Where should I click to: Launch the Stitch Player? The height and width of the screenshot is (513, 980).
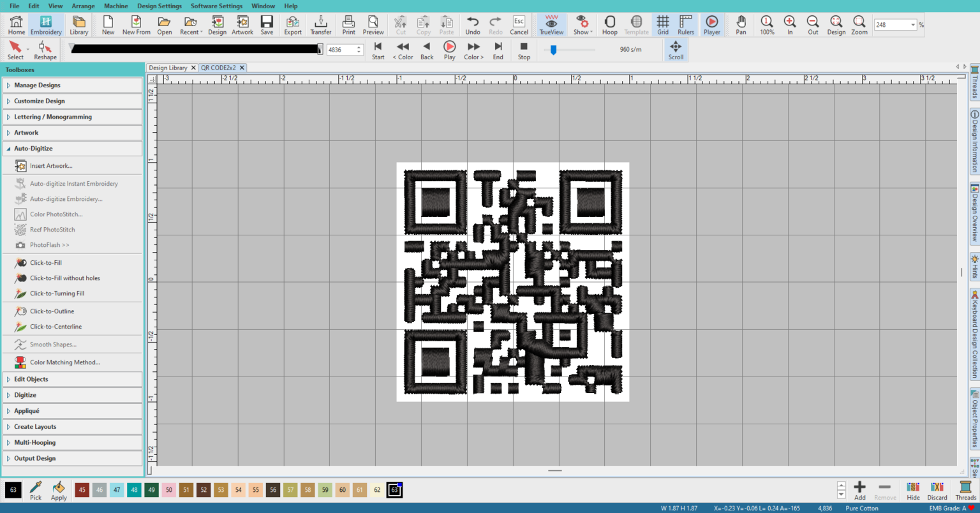tap(711, 25)
